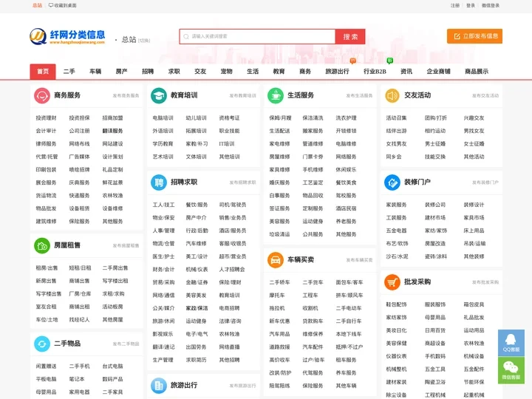532x399 pixels.
Task: Open IT培训 under 教育培训
Action: coord(227,144)
